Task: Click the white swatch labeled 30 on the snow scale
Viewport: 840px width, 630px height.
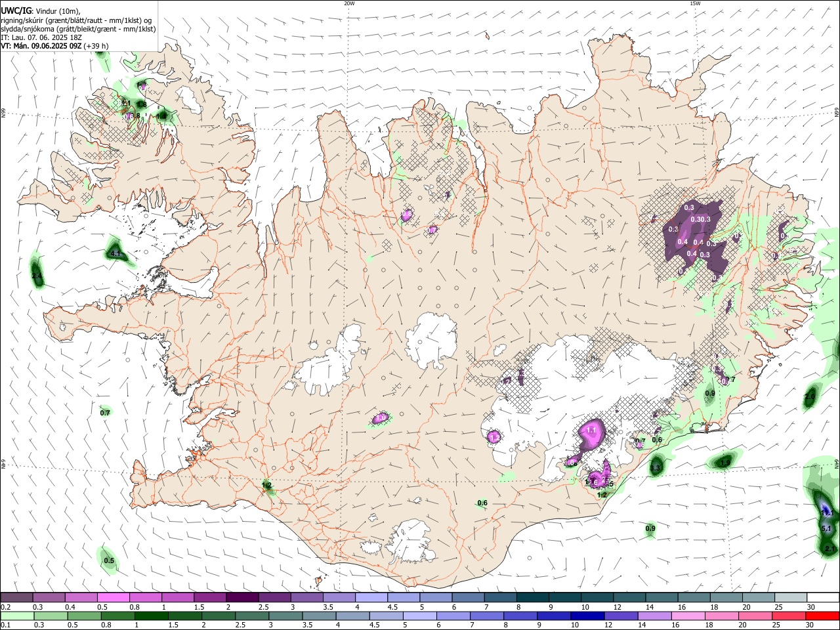Action: 823,598
